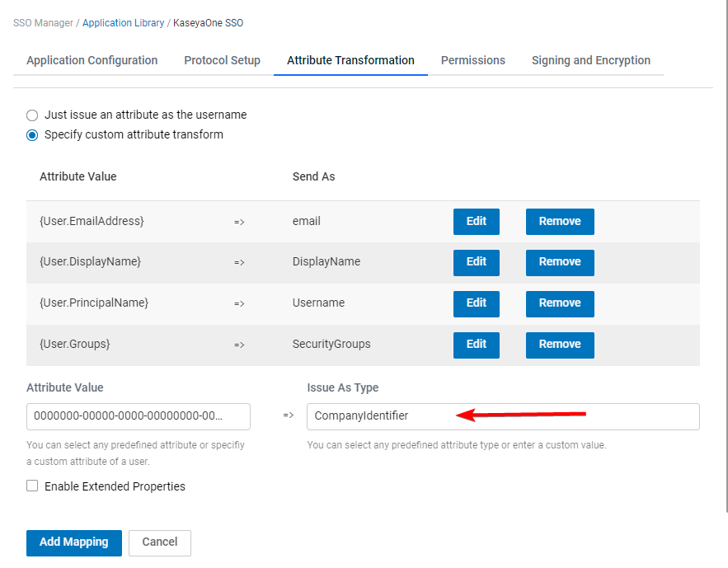
Task: Go to the Permissions tab
Action: (x=472, y=60)
